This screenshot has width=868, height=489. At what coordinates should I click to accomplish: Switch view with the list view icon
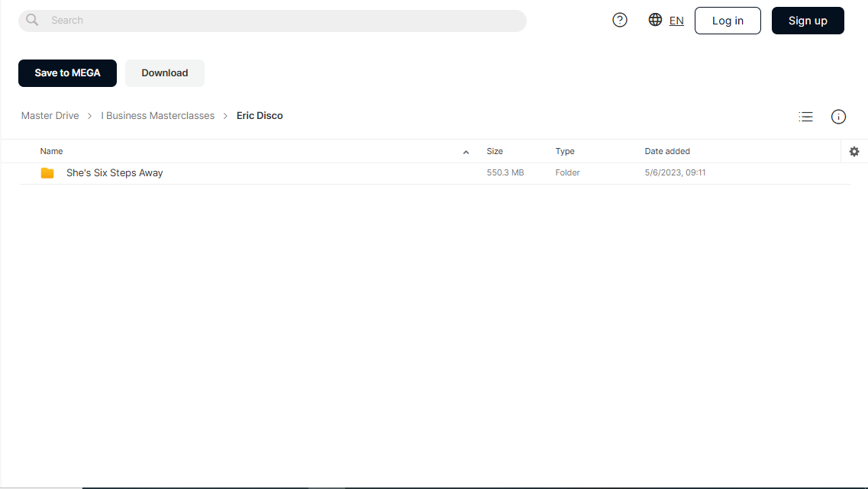805,117
